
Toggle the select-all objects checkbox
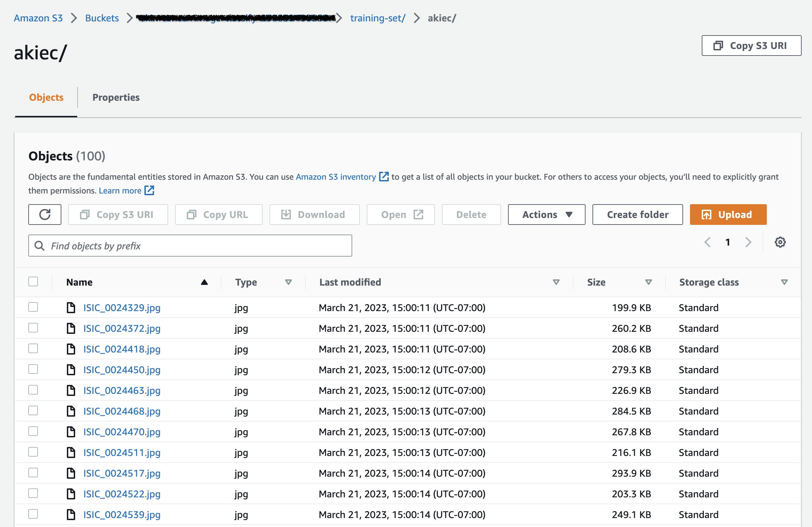[x=33, y=281]
